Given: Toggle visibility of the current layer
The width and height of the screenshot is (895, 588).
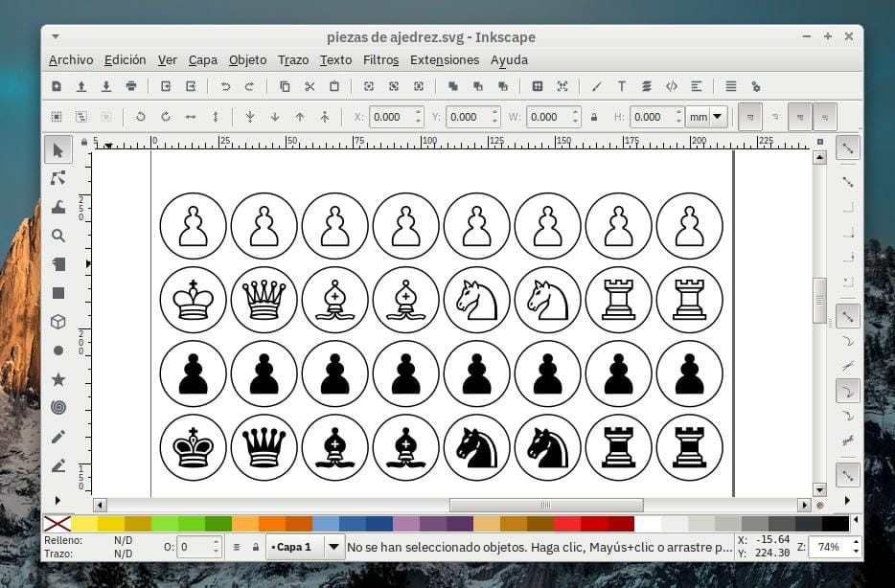Looking at the screenshot, I should 237,547.
